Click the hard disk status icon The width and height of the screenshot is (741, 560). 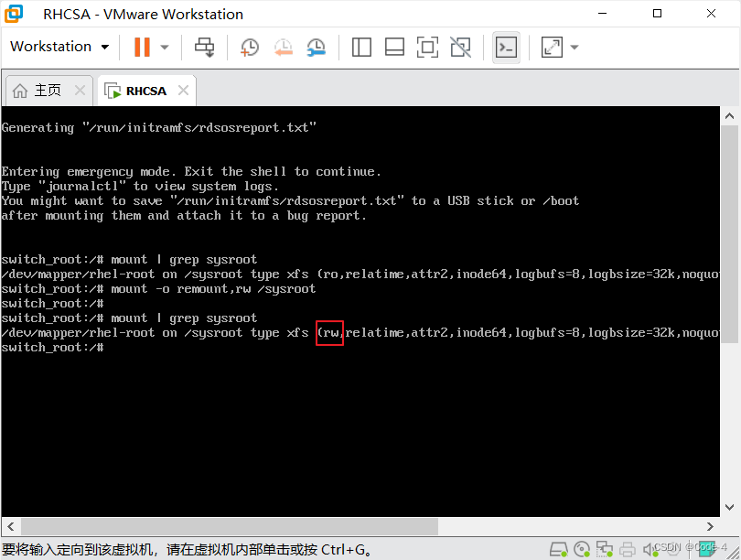(x=558, y=549)
